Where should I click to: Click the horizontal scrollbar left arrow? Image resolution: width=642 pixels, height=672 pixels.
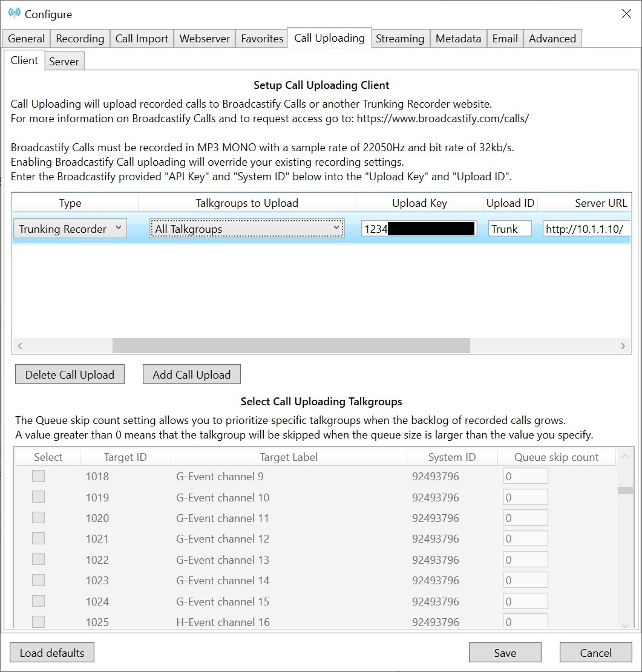point(20,346)
